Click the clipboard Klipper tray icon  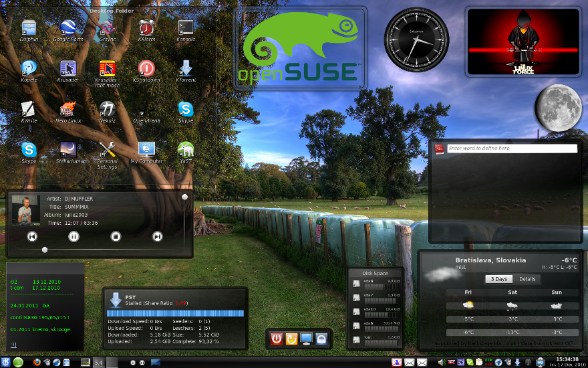click(x=479, y=363)
